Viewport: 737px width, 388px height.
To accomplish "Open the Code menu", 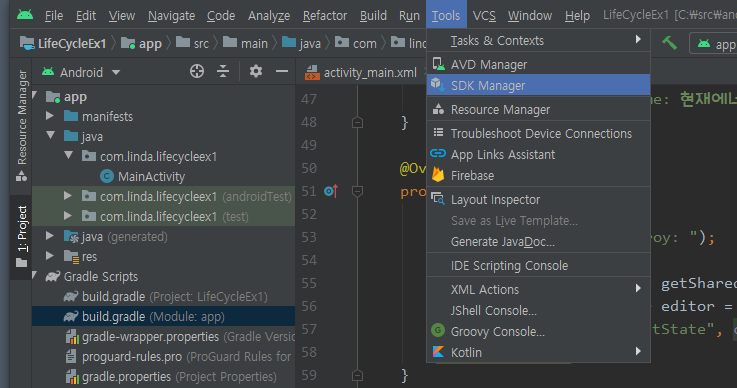I will (221, 16).
